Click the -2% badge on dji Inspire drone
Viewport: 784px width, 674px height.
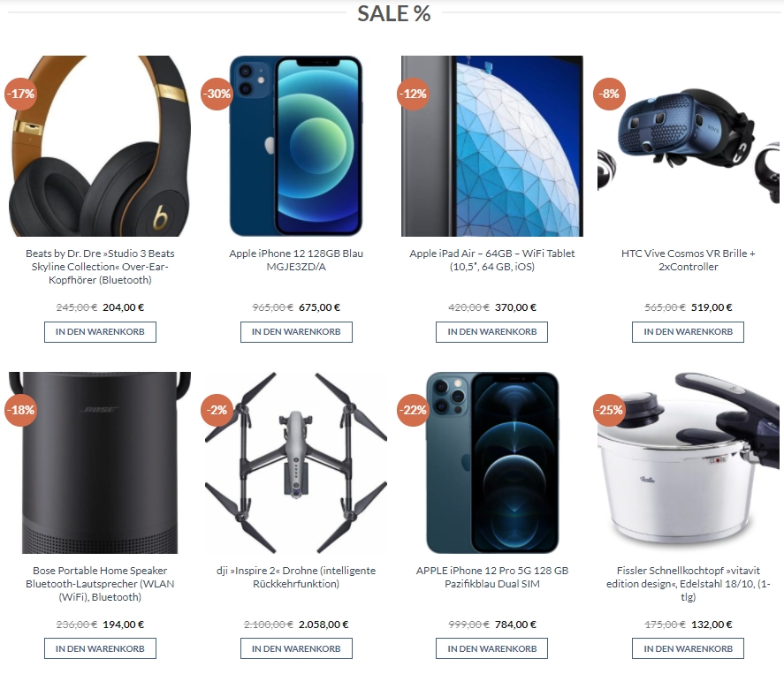217,410
